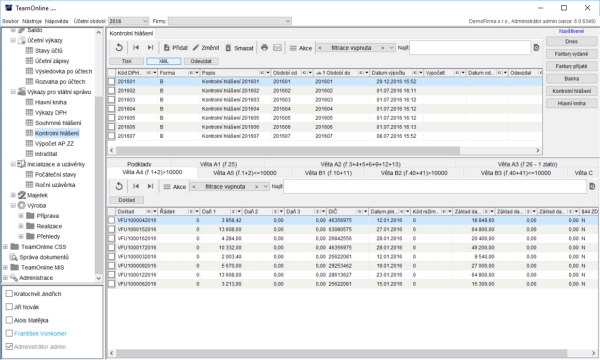Toggle the Jiří Novák checkbox
Viewport: 600px width, 360px height.
[9, 307]
